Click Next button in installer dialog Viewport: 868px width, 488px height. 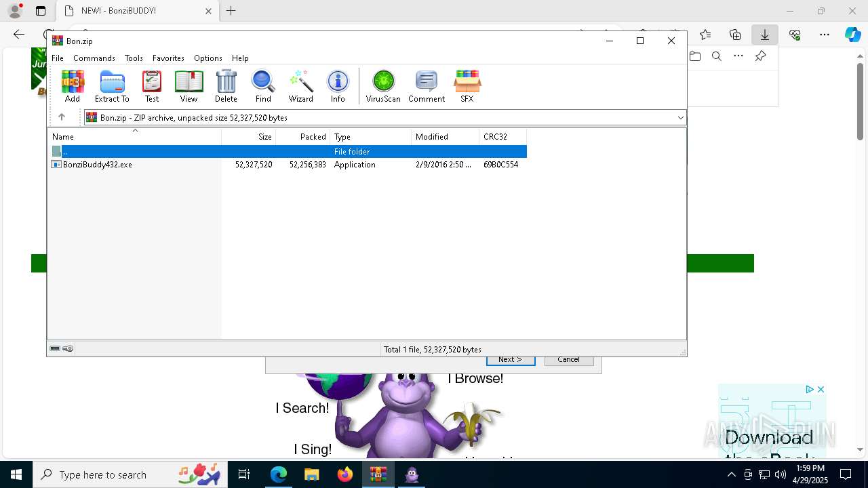point(511,360)
